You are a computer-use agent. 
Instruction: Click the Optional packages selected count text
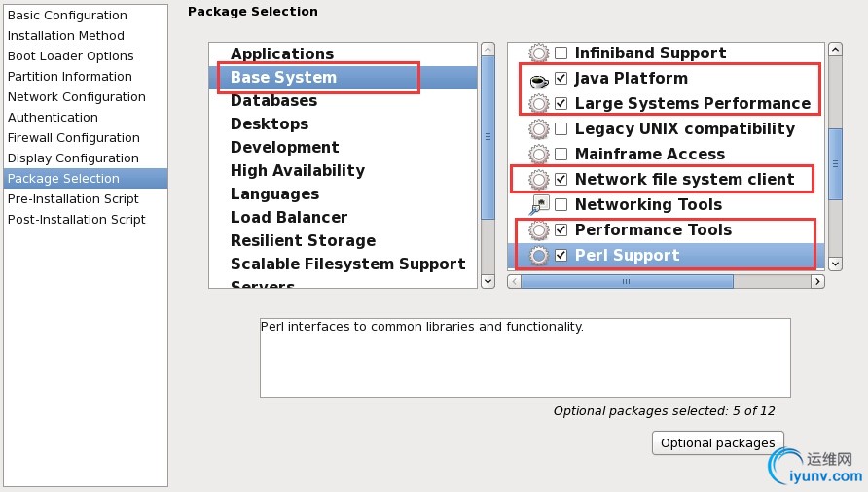664,411
